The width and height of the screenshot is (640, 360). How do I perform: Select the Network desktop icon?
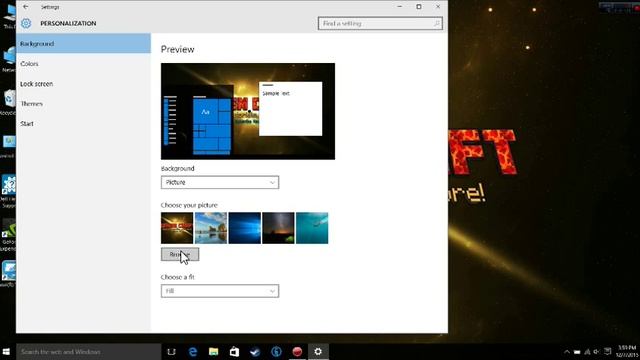(x=8, y=60)
